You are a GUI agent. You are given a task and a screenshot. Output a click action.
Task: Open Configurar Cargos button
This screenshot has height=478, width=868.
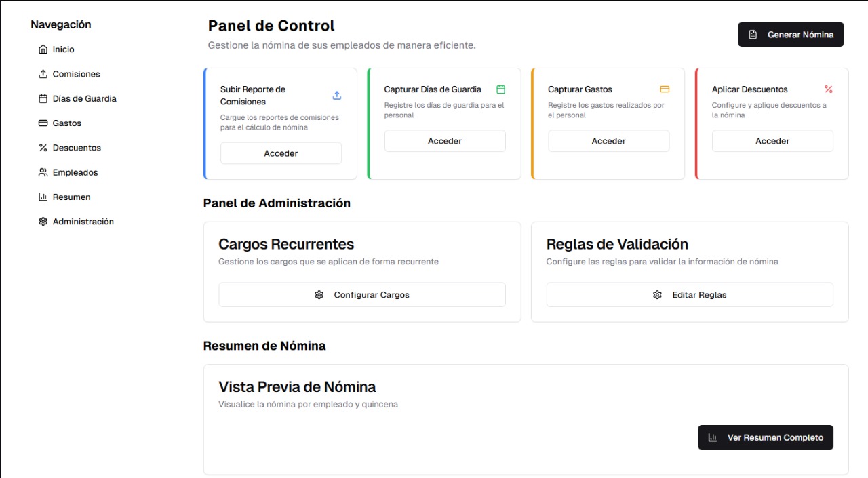pos(362,295)
